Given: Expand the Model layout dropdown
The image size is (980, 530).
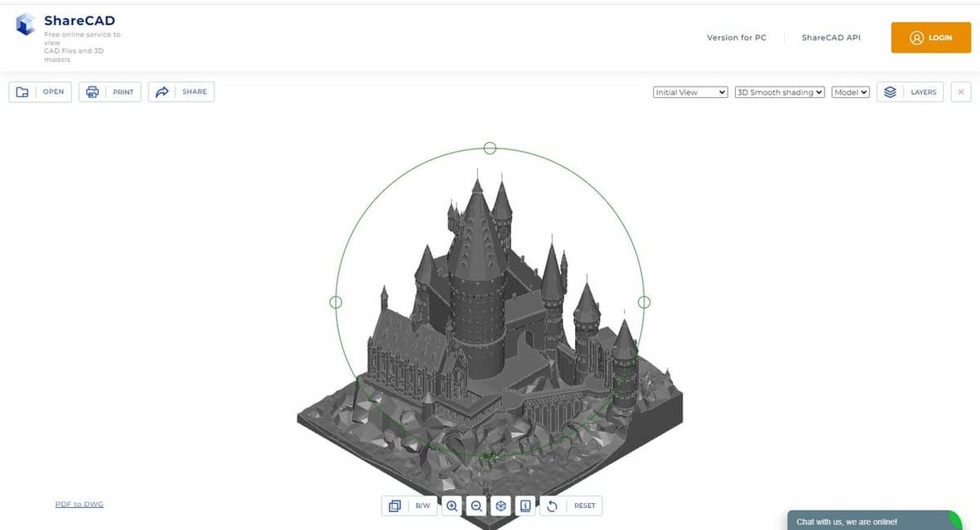Looking at the screenshot, I should [850, 92].
